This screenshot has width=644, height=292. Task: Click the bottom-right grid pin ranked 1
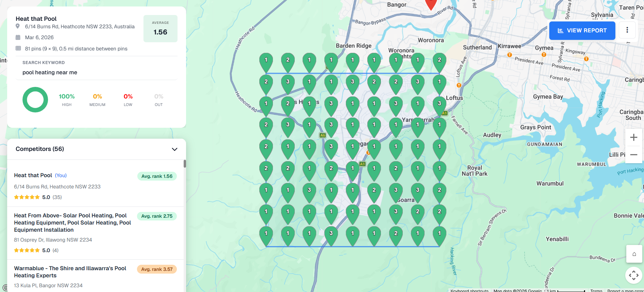coord(440,236)
